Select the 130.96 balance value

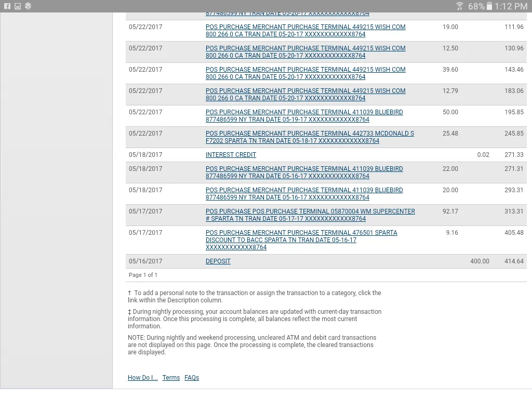[514, 48]
